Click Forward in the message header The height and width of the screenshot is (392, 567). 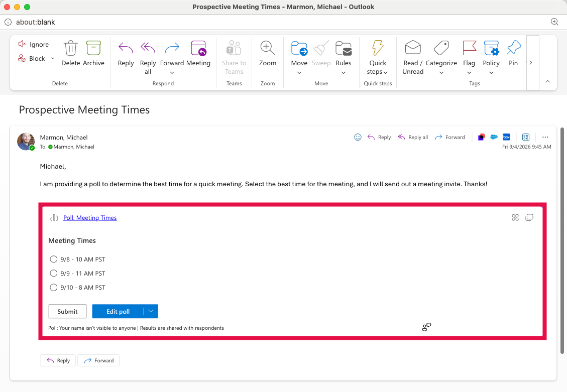tap(449, 138)
